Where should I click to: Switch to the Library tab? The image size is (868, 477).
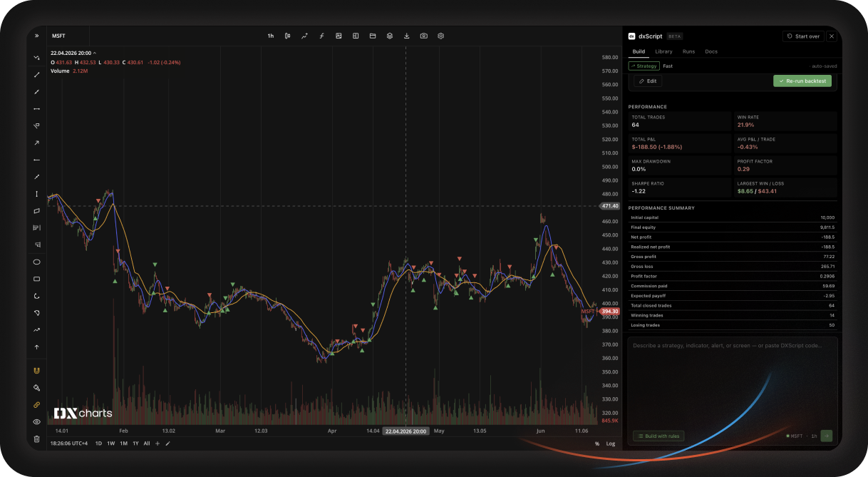(x=663, y=51)
